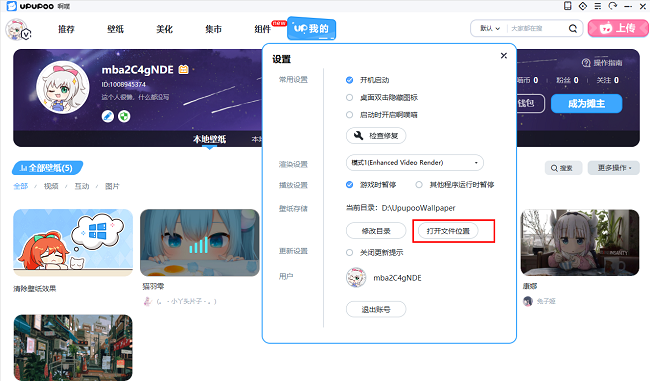The width and height of the screenshot is (650, 381).
Task: Open the 组件 tab
Action: pyautogui.click(x=262, y=29)
